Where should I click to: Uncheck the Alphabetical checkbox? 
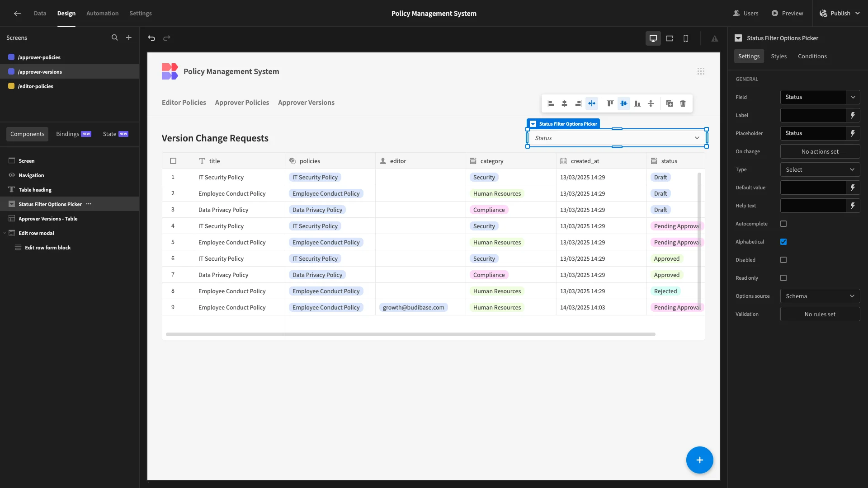[x=783, y=242]
